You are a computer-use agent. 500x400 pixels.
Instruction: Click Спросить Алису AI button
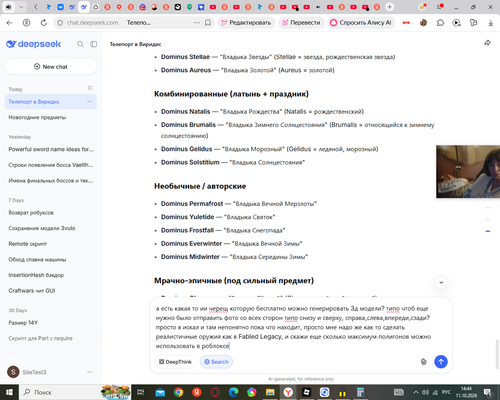(x=361, y=23)
